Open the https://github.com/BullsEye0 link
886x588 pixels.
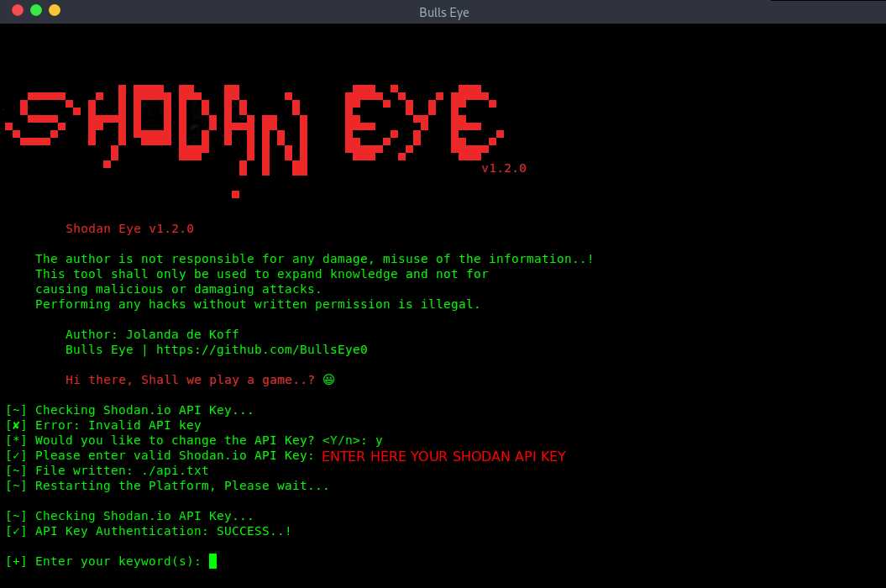(x=262, y=349)
